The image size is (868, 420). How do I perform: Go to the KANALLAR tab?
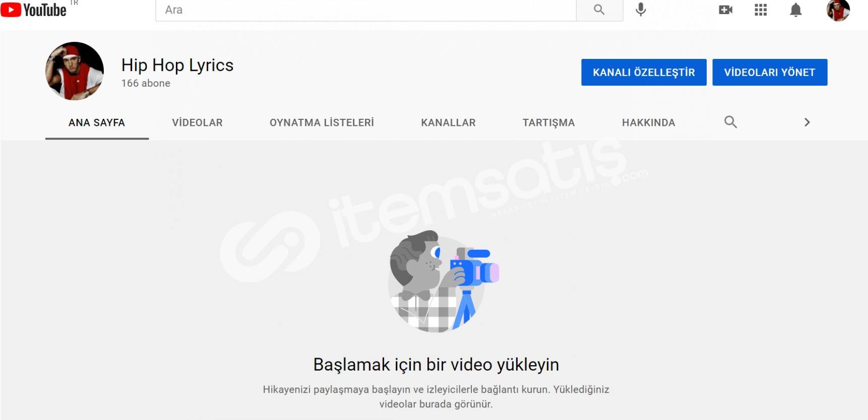point(448,122)
